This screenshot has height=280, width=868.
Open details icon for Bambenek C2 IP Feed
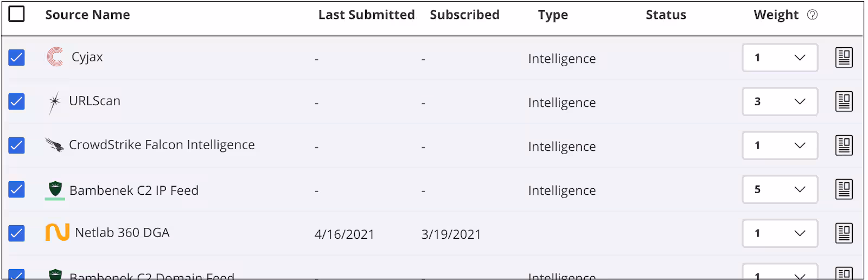[844, 189]
